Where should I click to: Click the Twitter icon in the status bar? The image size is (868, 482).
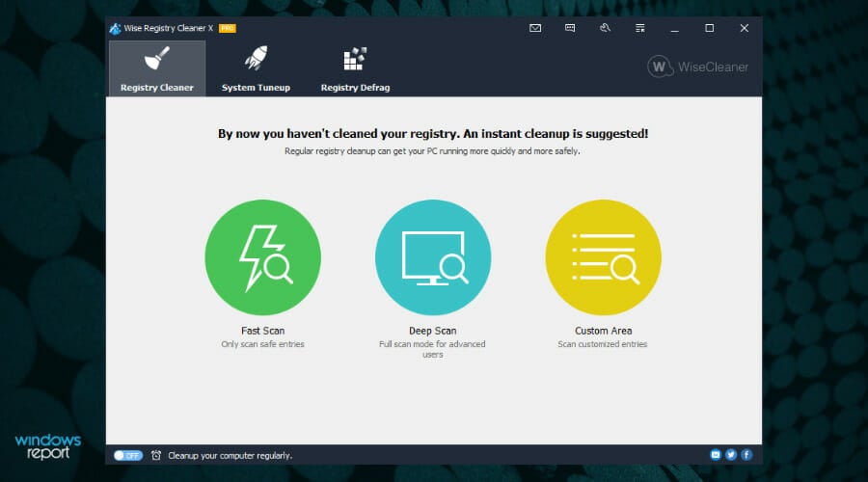[731, 455]
